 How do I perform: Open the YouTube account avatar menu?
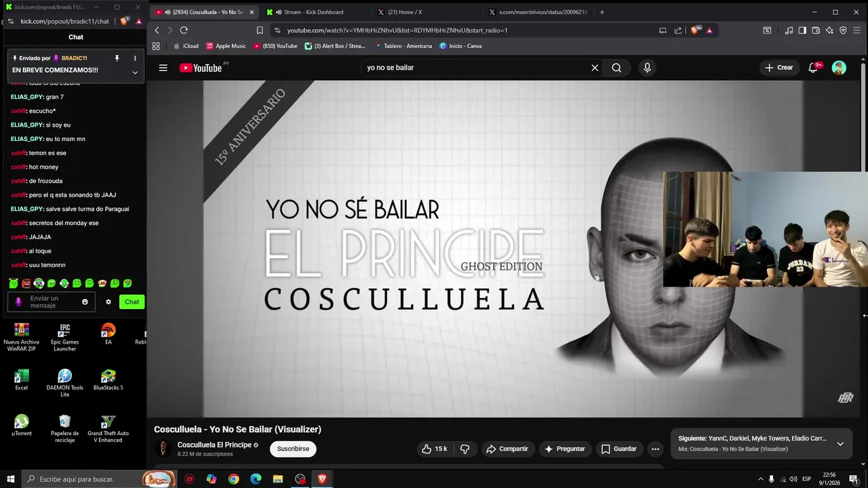point(839,68)
